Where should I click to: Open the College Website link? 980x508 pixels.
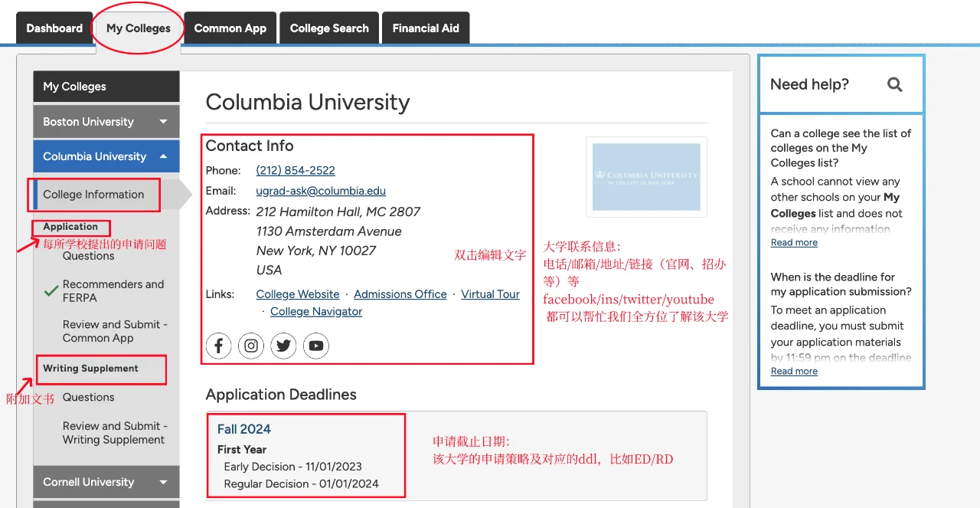tap(297, 293)
